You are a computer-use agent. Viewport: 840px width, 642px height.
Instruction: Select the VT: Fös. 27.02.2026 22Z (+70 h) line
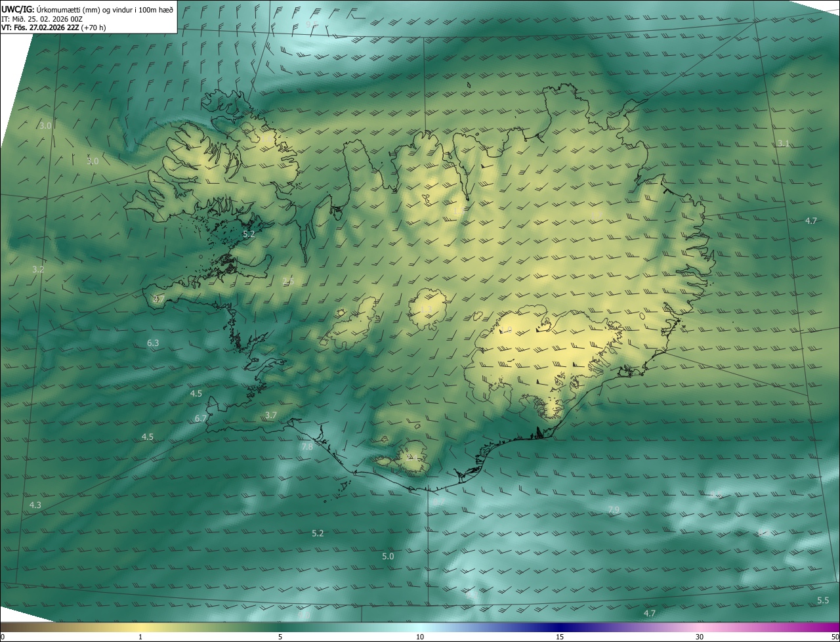coord(53,28)
